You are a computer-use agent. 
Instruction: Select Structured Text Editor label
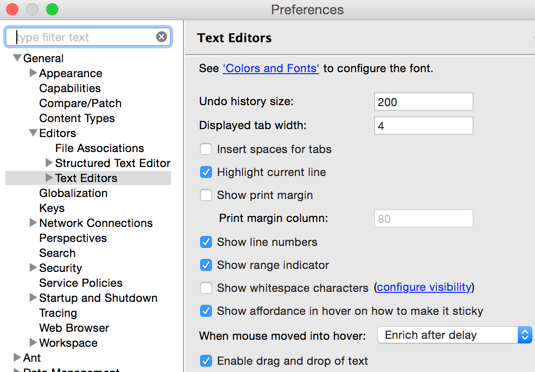click(113, 163)
